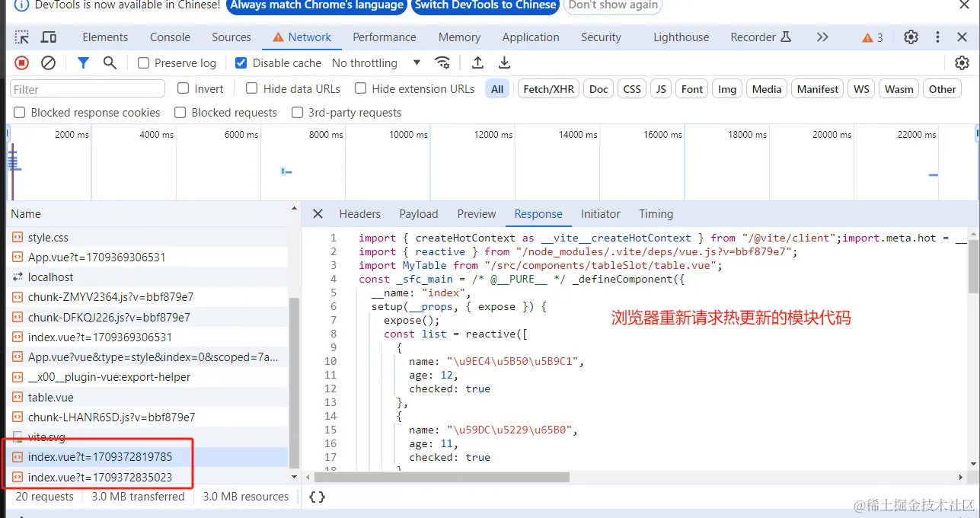Export HAR file download icon
Image resolution: width=980 pixels, height=518 pixels.
pyautogui.click(x=504, y=63)
